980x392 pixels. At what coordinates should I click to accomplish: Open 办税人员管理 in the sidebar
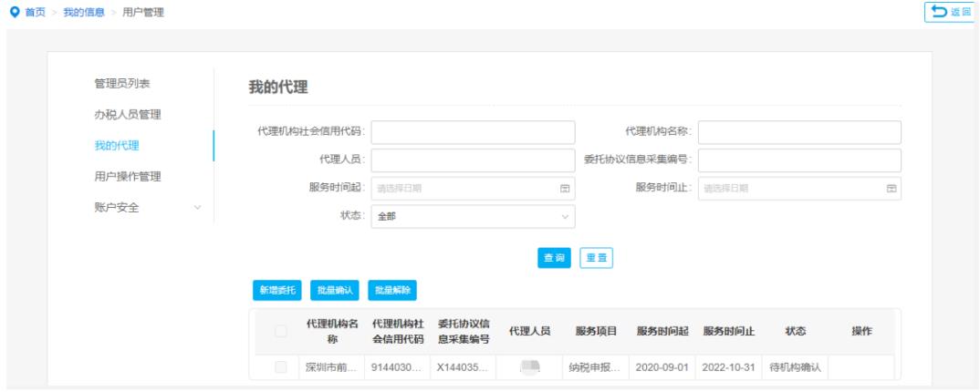click(x=128, y=115)
